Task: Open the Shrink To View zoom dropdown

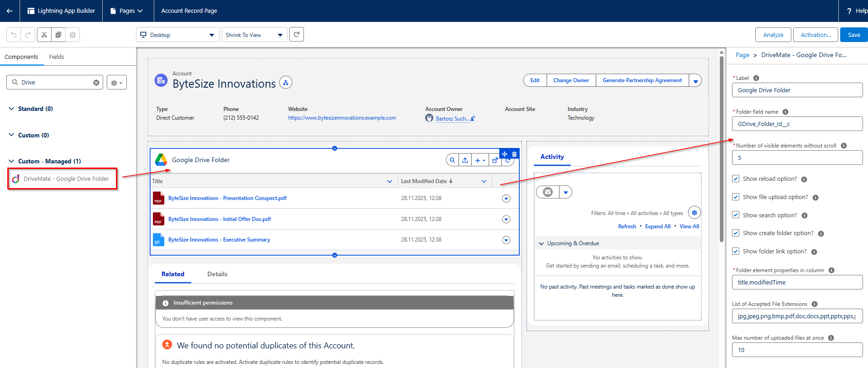Action: [255, 35]
